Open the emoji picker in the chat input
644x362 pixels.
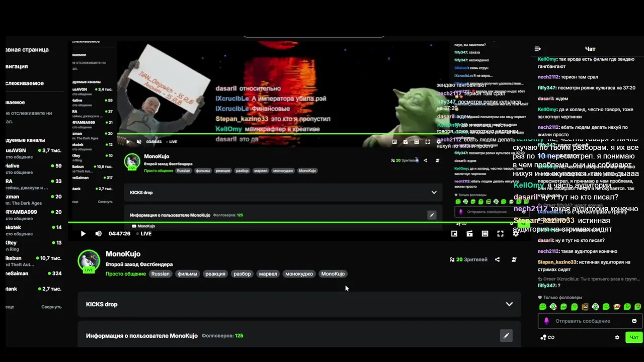click(634, 321)
